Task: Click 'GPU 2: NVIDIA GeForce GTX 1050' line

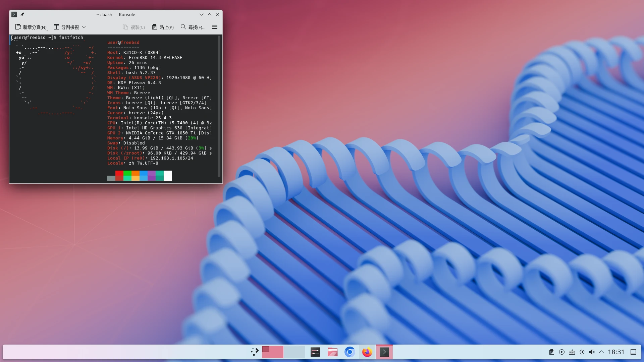Action: point(160,133)
